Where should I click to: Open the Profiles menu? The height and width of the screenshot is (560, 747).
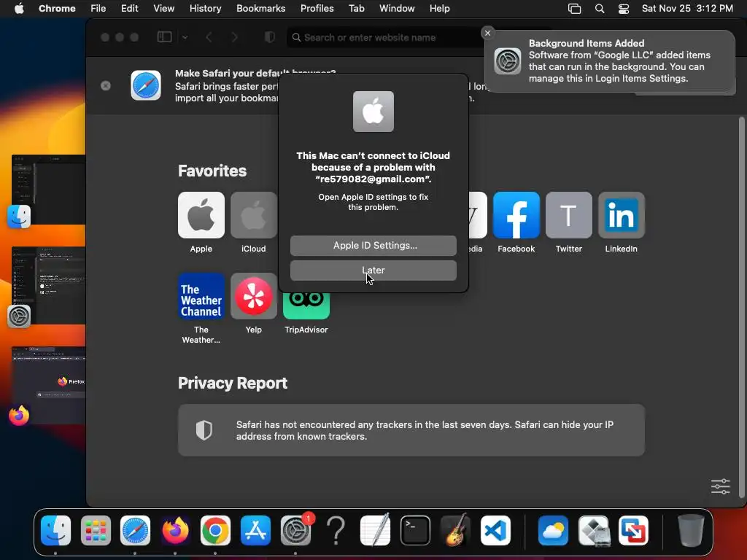pyautogui.click(x=317, y=9)
